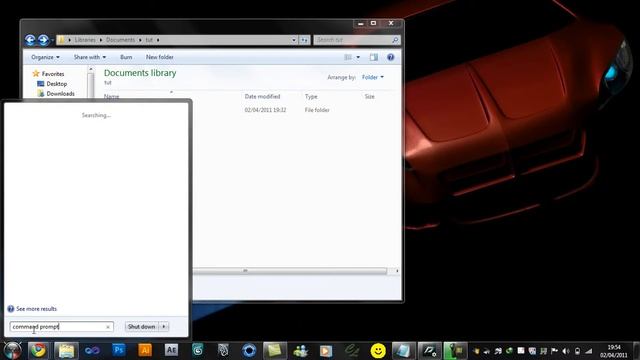Click the Explorer address refresh button

[x=304, y=40]
